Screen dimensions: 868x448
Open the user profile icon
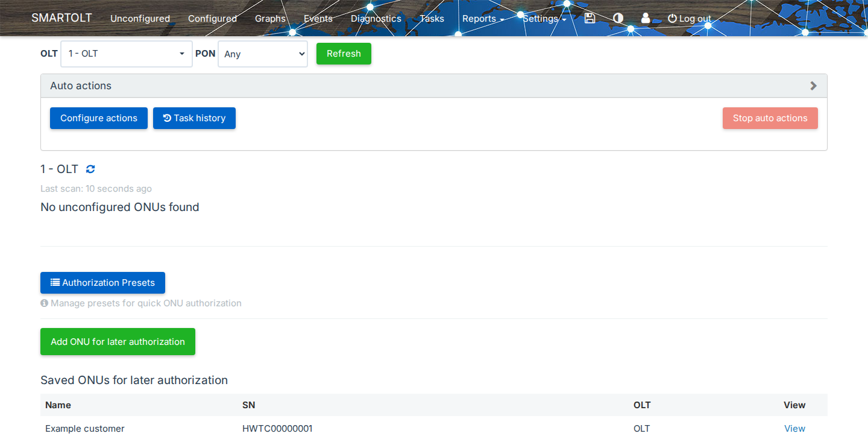[646, 18]
